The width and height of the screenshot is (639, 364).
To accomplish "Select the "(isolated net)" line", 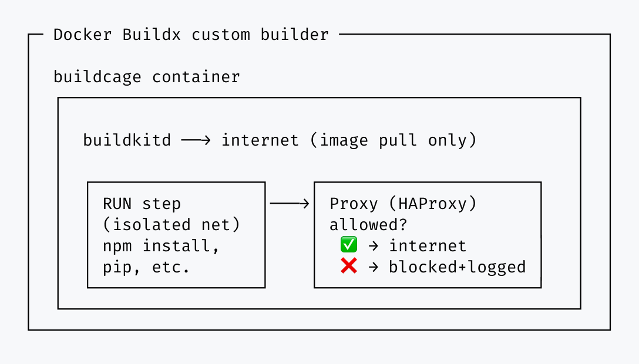I will tap(171, 225).
